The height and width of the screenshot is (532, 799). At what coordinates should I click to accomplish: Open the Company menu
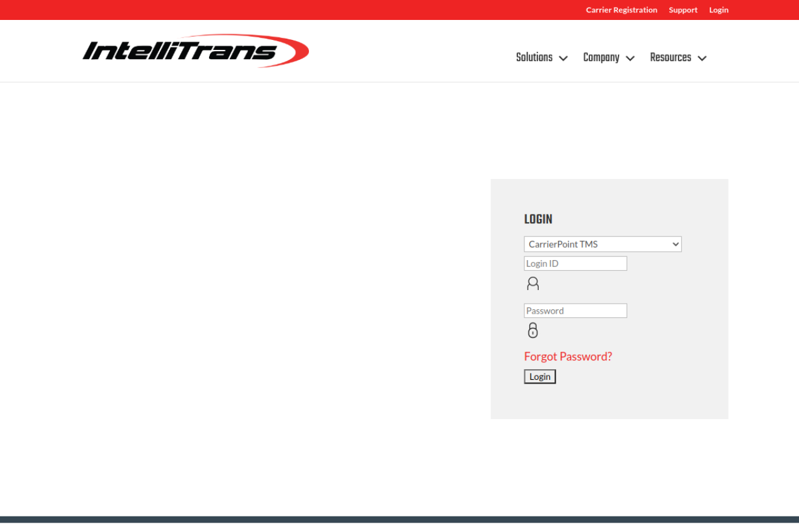600,57
